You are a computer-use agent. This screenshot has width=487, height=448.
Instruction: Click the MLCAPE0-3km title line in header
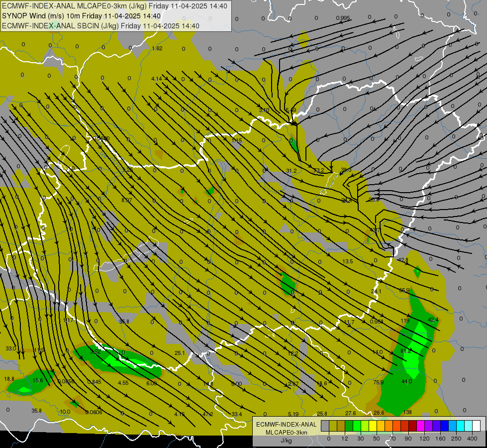114,6
